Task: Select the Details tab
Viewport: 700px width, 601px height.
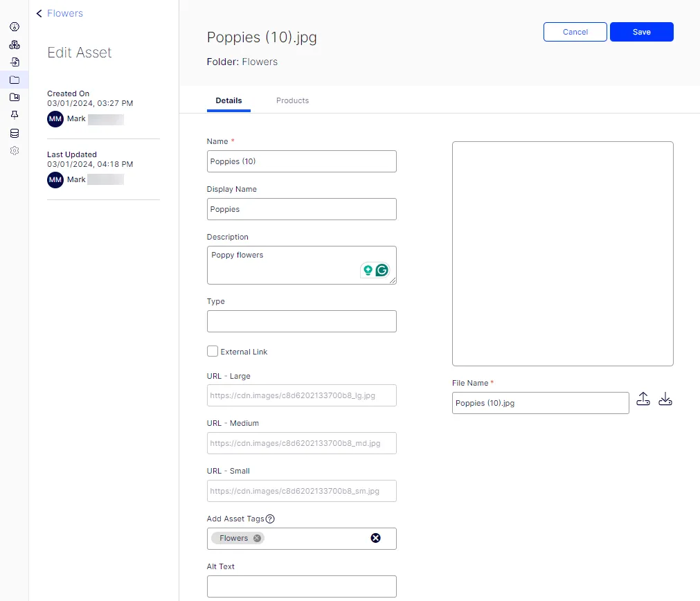Action: (x=228, y=100)
